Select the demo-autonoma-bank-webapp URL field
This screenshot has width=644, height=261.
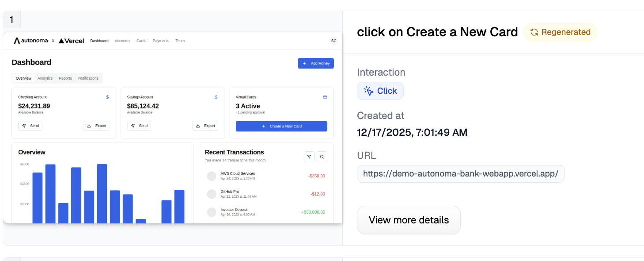pyautogui.click(x=461, y=174)
